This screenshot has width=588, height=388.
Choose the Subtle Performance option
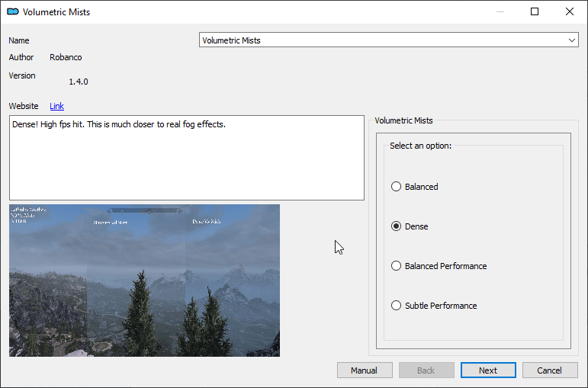pos(434,306)
